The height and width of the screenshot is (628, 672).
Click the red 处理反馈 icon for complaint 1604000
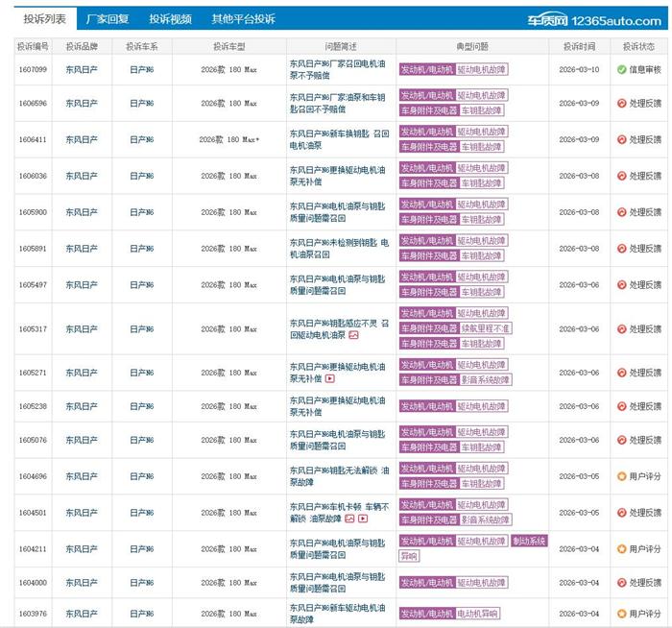point(621,583)
